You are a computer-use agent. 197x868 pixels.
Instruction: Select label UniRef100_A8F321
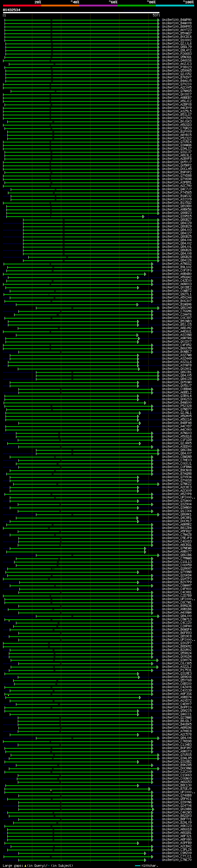[176, 836]
